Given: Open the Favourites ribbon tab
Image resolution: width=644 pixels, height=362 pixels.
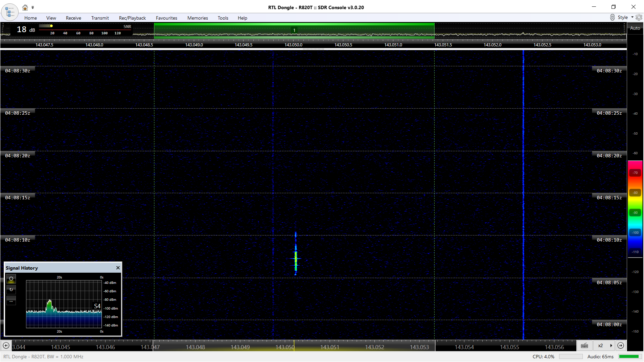Looking at the screenshot, I should click(166, 18).
